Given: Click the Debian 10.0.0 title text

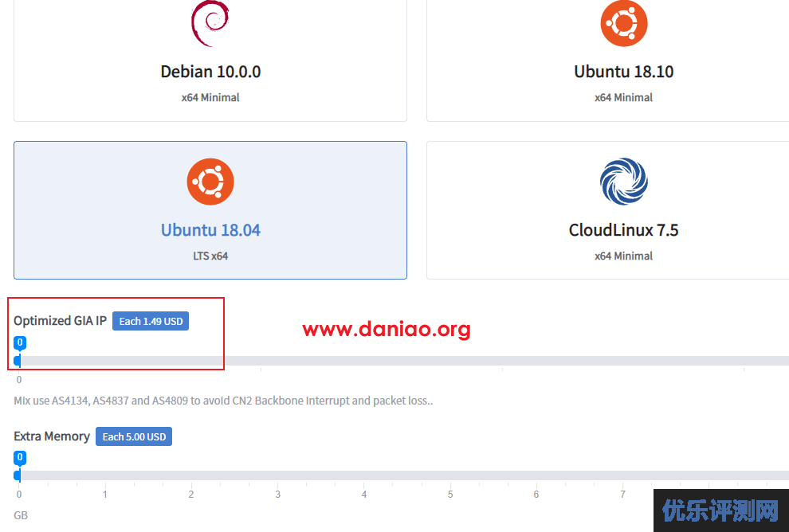Looking at the screenshot, I should point(210,72).
